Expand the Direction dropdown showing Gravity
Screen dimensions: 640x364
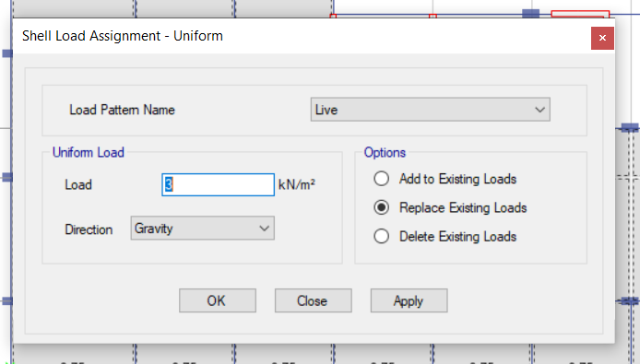point(203,229)
